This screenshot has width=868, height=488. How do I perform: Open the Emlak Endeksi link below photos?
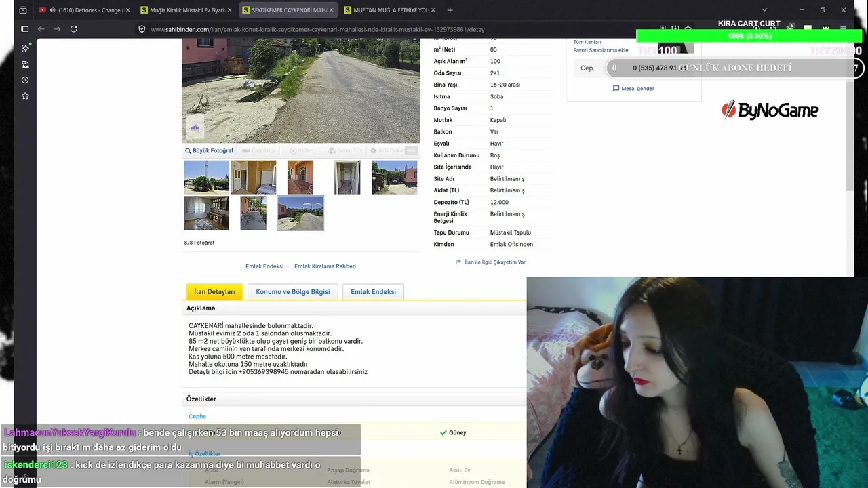pyautogui.click(x=264, y=266)
